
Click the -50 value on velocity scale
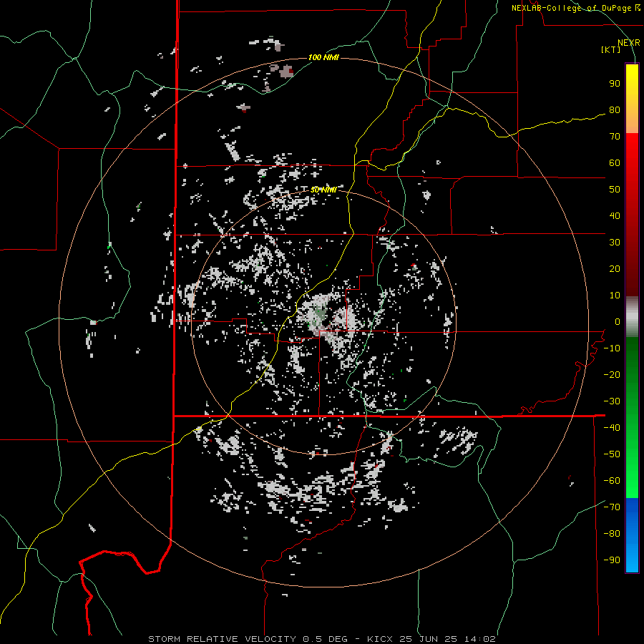pyautogui.click(x=612, y=454)
